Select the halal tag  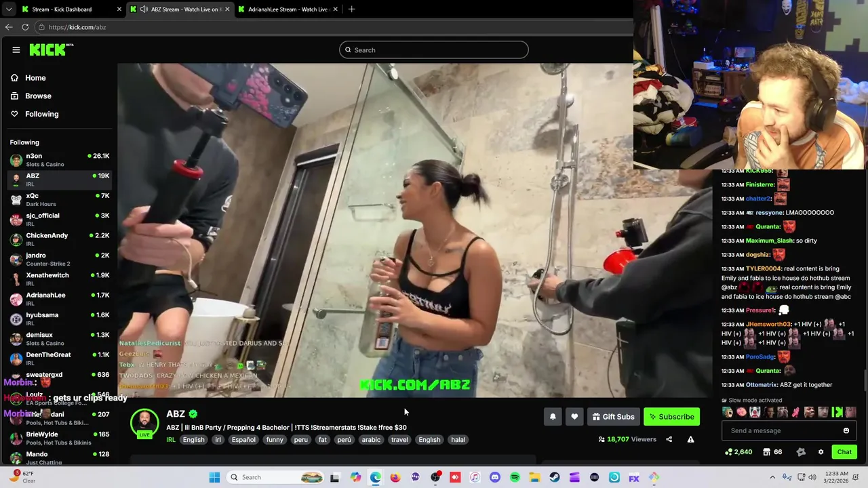(458, 440)
